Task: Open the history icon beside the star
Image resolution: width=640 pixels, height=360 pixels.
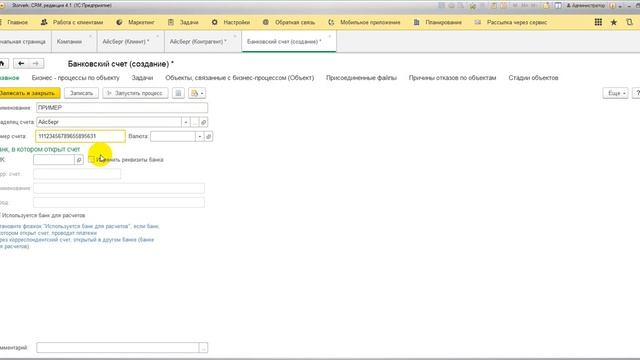Action: click(629, 22)
